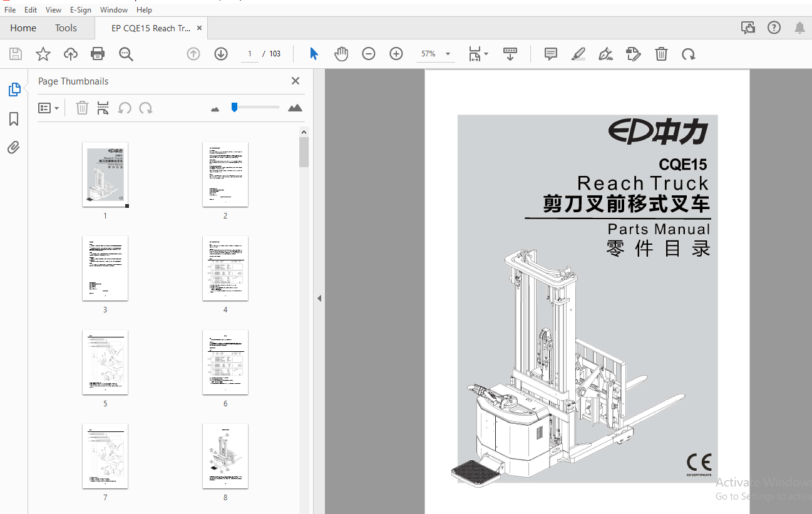Open Page Thumbnails sidebar icon
This screenshot has height=514, width=812.
click(14, 90)
